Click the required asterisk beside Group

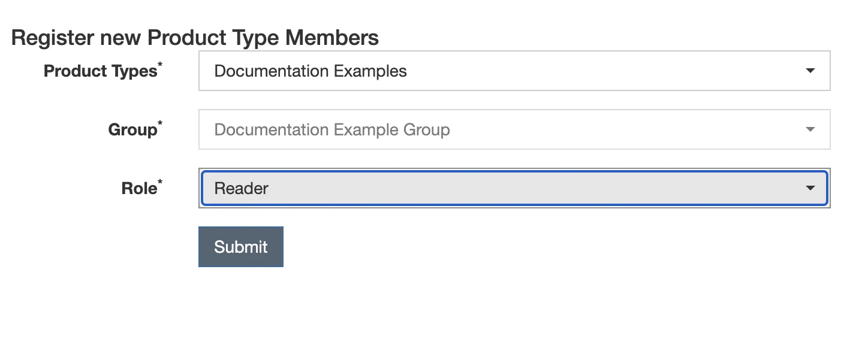[x=160, y=124]
